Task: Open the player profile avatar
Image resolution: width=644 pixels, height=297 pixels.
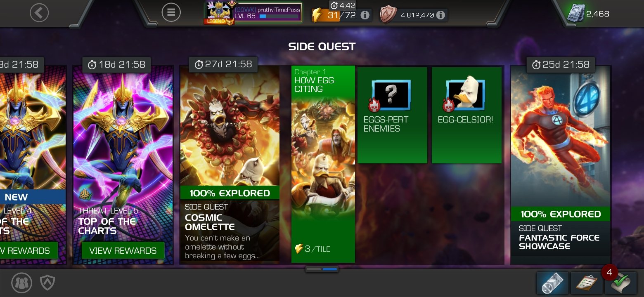Action: 219,13
